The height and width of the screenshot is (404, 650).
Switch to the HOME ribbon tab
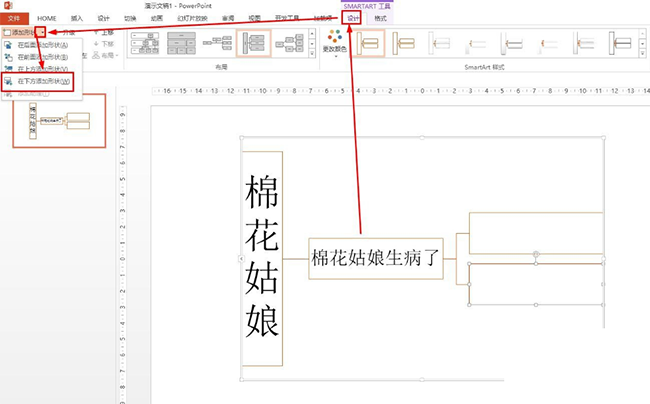click(x=46, y=19)
